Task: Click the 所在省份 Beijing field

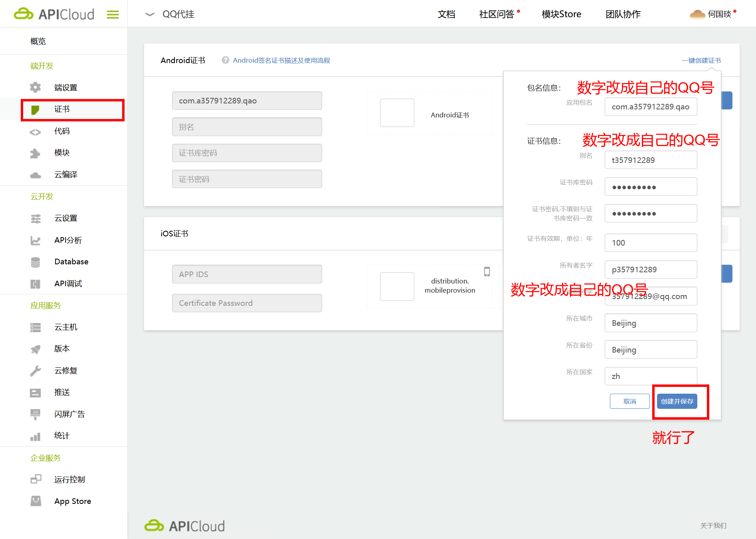Action: tap(651, 350)
